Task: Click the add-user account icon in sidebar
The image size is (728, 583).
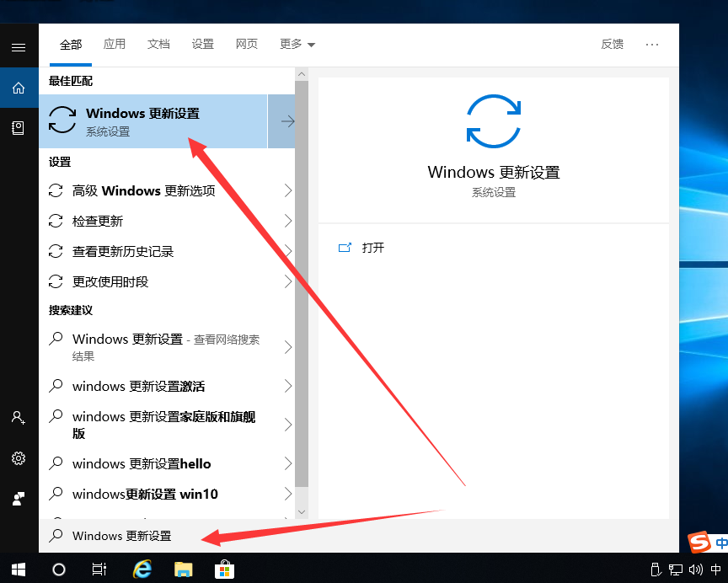Action: (x=19, y=418)
